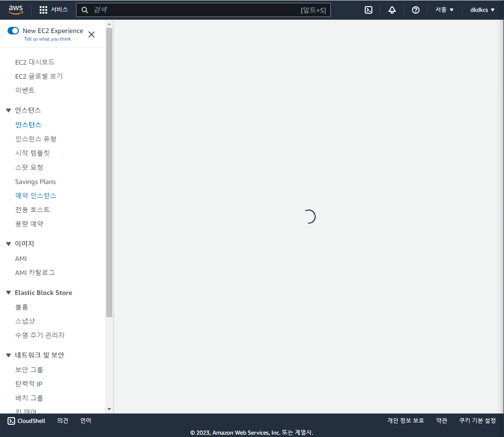Open 수명 주기 관리자

click(x=40, y=335)
